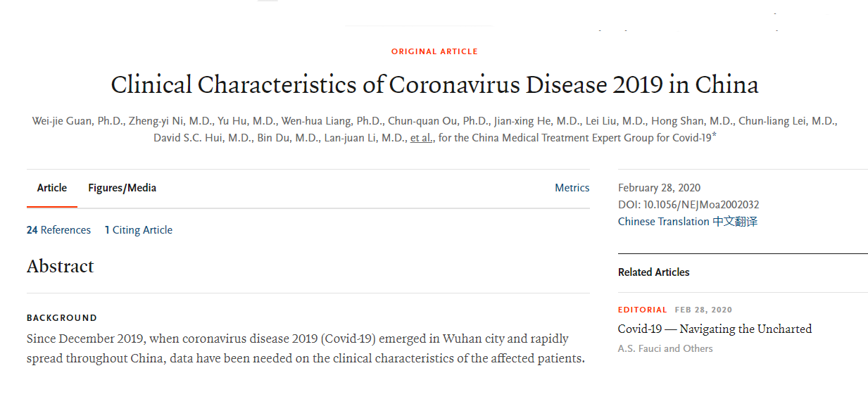The width and height of the screenshot is (868, 411).
Task: Click the DOI 10.1056/NEJMoa2002032 text
Action: (x=688, y=205)
